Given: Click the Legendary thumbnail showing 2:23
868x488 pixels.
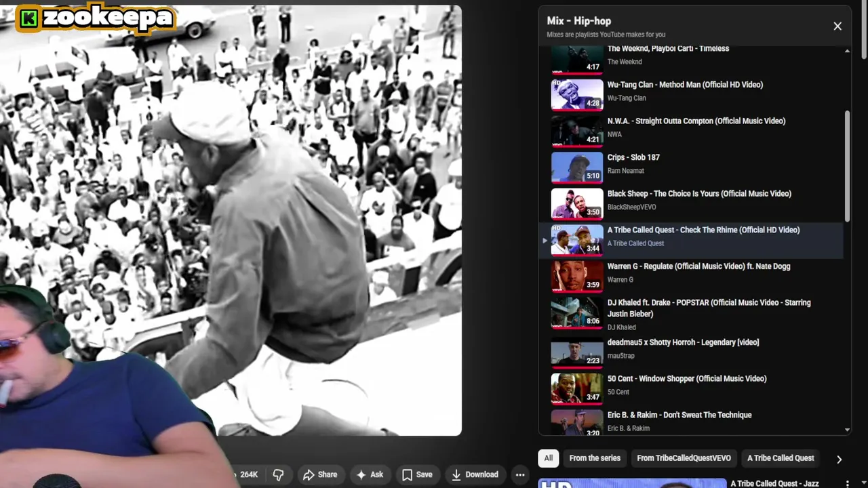Looking at the screenshot, I should click(577, 352).
